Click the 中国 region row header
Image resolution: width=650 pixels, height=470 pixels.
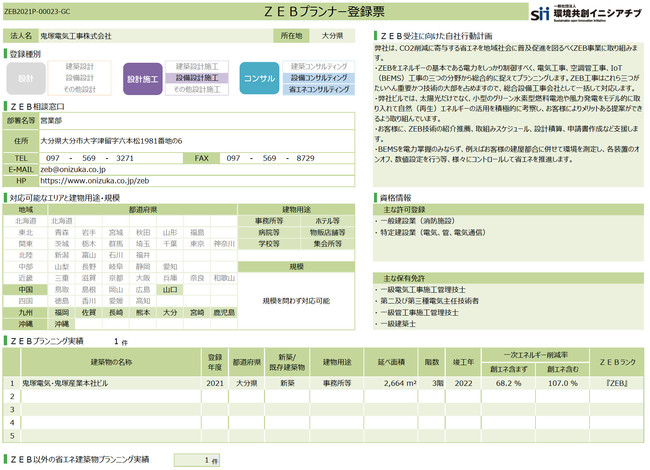tap(26, 289)
